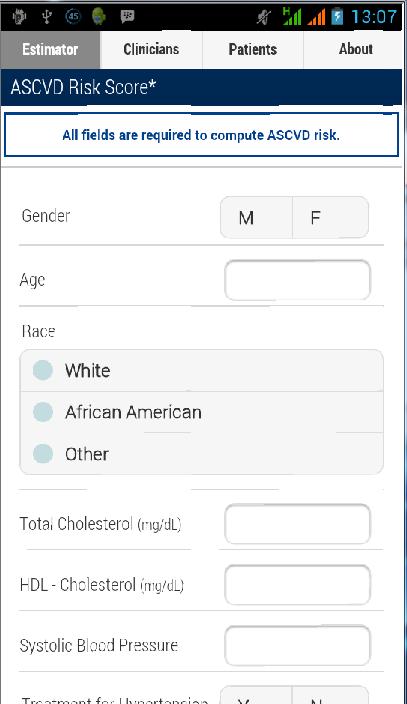
Task: Select the Estimator tab
Action: [x=50, y=49]
